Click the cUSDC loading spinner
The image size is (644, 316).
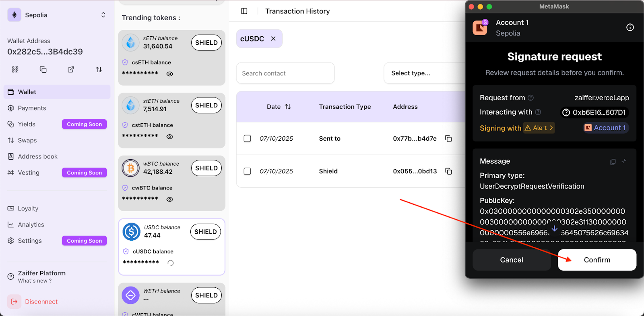click(x=171, y=263)
